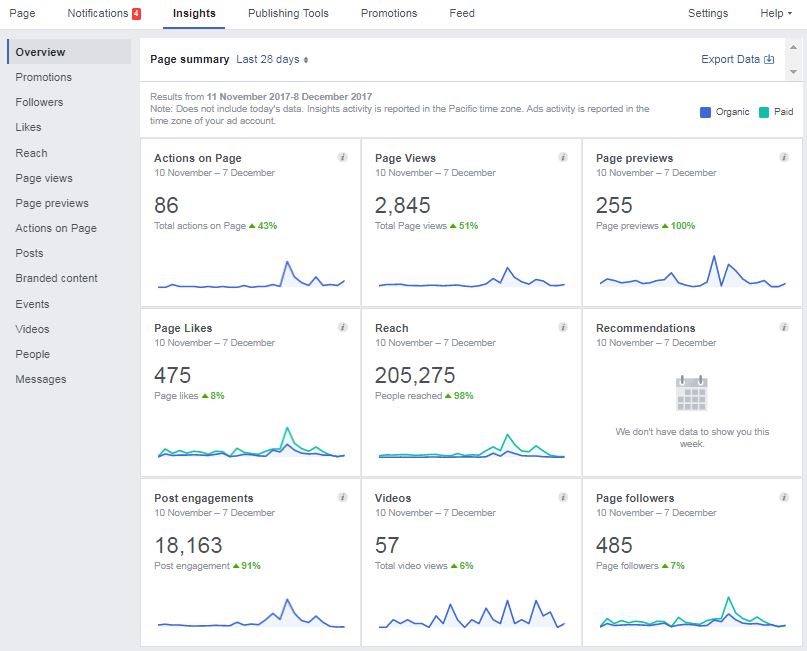Open info icon on Page previews card
Screen dimensions: 807x651
pyautogui.click(x=784, y=157)
